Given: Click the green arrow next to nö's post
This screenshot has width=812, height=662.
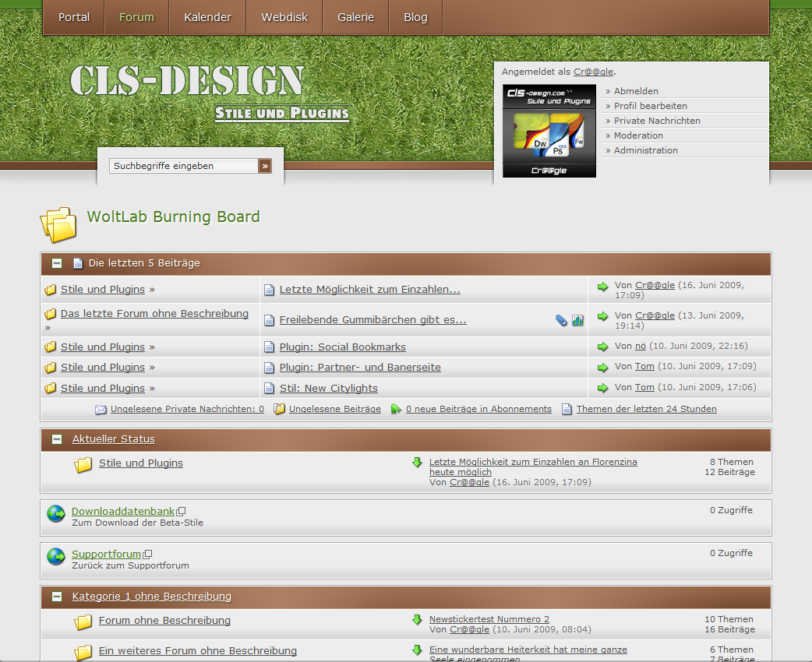Looking at the screenshot, I should click(602, 347).
